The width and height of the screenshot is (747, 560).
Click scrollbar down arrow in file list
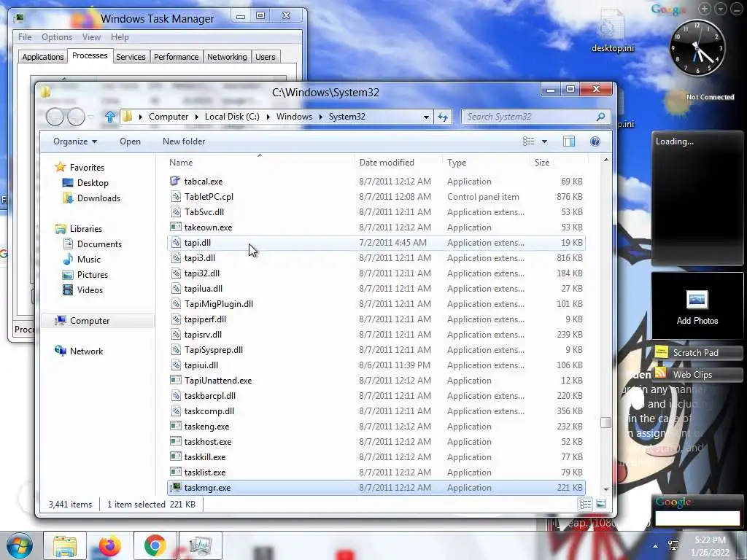606,489
